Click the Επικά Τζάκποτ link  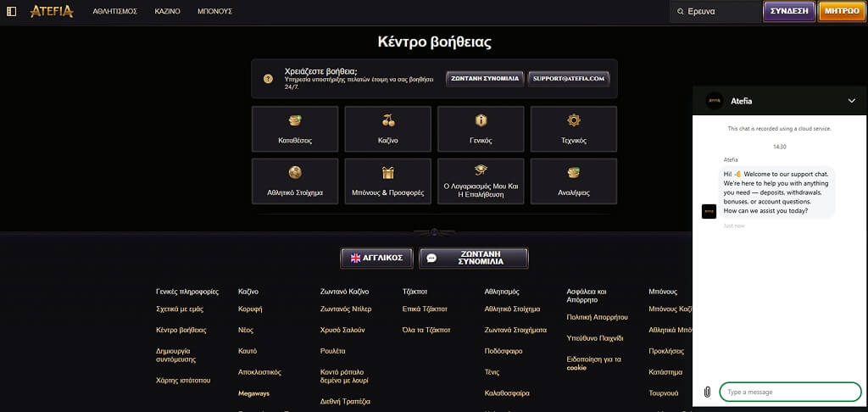click(425, 309)
